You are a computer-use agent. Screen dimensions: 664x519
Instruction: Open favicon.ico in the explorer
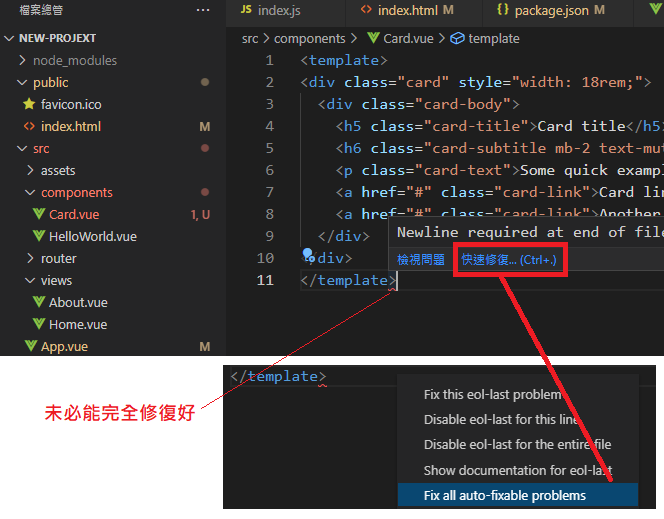(71, 104)
